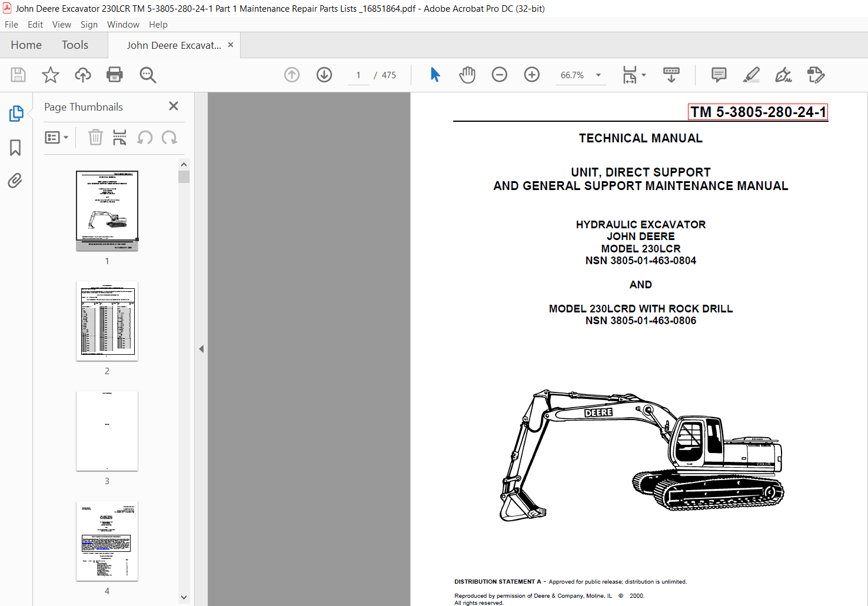This screenshot has height=606, width=868.
Task: Click the page number input field
Action: (358, 75)
